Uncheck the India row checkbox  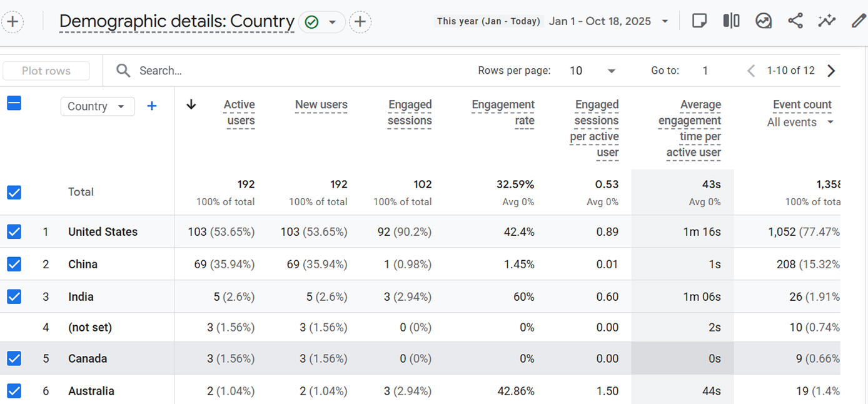click(x=14, y=297)
